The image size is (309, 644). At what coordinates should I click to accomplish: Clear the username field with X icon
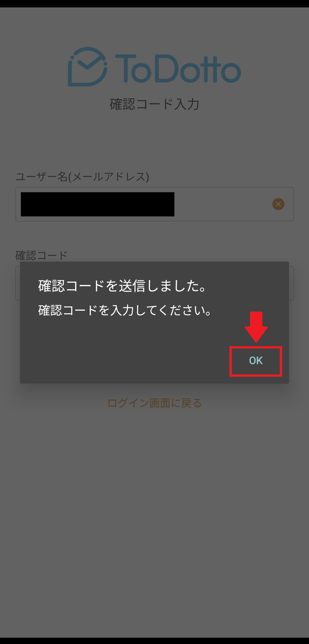tap(278, 204)
